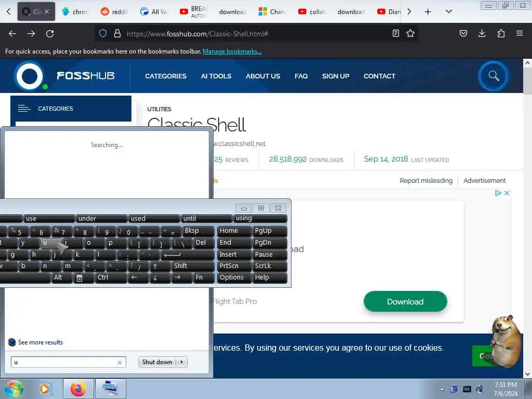Close the ad with the X icon
This screenshot has width=532, height=399.
507,193
